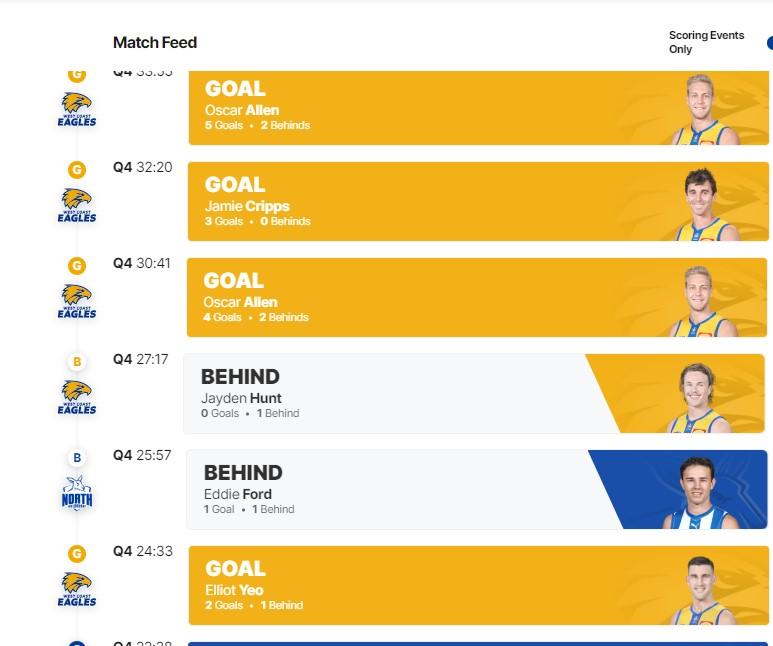
Task: Click the West Coast Eagles logo beside Q4 32:20
Action: [77, 204]
